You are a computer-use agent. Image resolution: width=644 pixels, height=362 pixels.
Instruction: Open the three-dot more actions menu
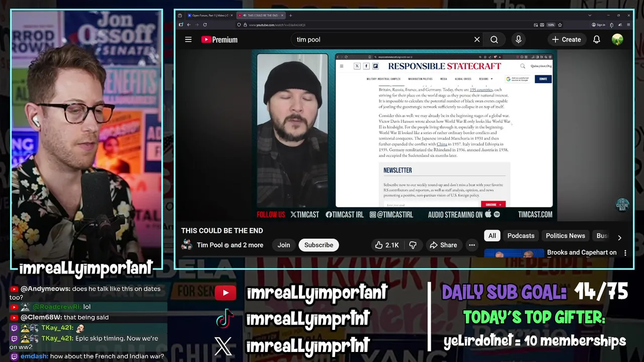[x=472, y=245]
